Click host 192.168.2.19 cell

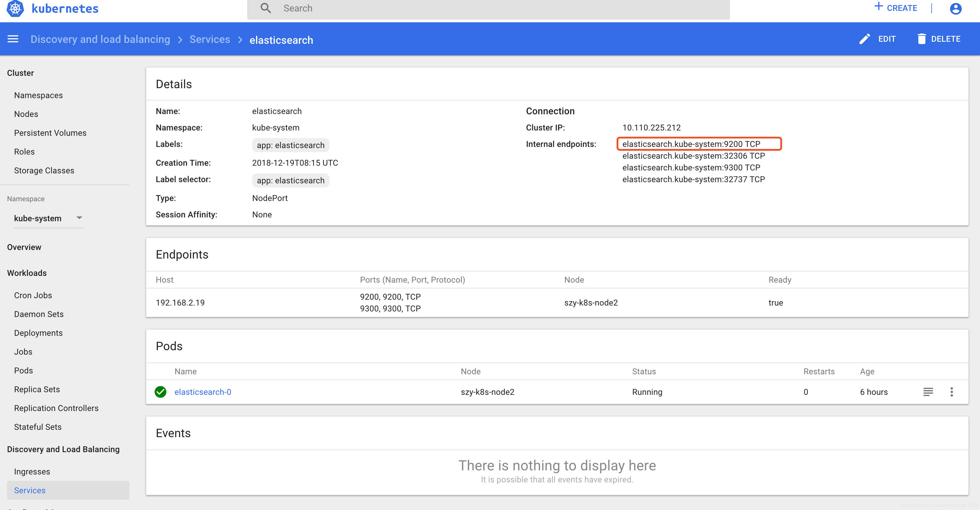tap(180, 303)
